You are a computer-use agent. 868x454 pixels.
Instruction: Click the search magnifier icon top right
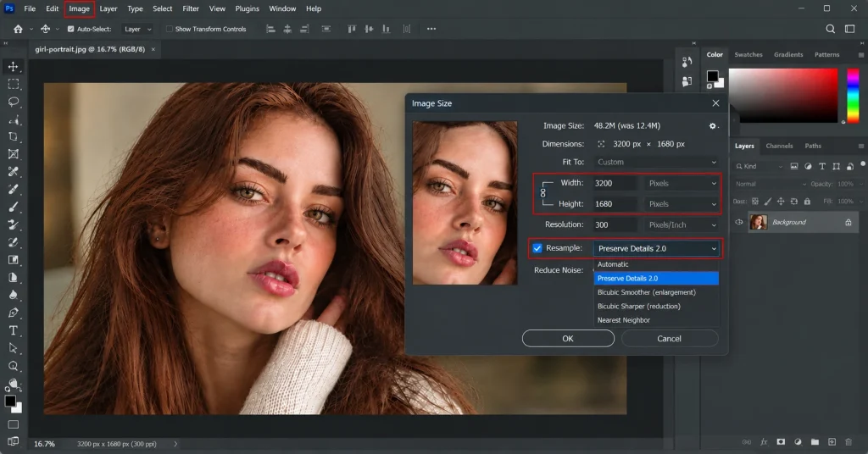click(831, 29)
